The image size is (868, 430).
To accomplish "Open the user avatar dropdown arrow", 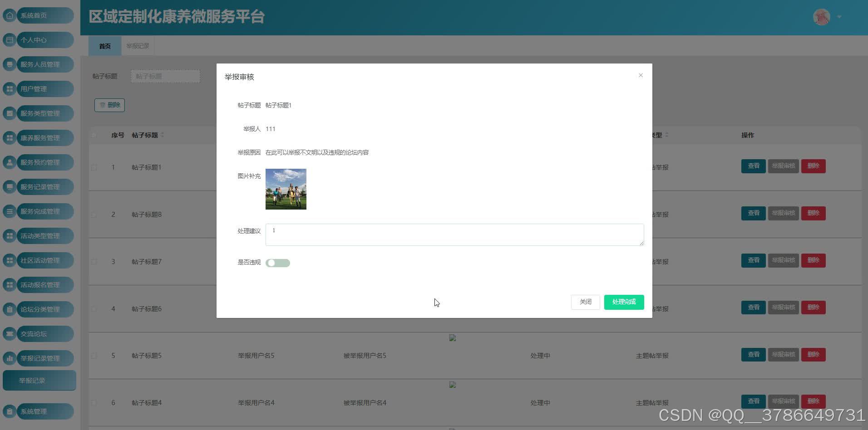I will click(839, 17).
